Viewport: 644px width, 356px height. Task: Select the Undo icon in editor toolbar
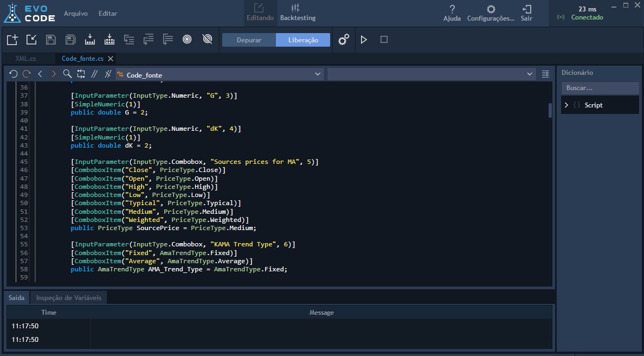(14, 73)
